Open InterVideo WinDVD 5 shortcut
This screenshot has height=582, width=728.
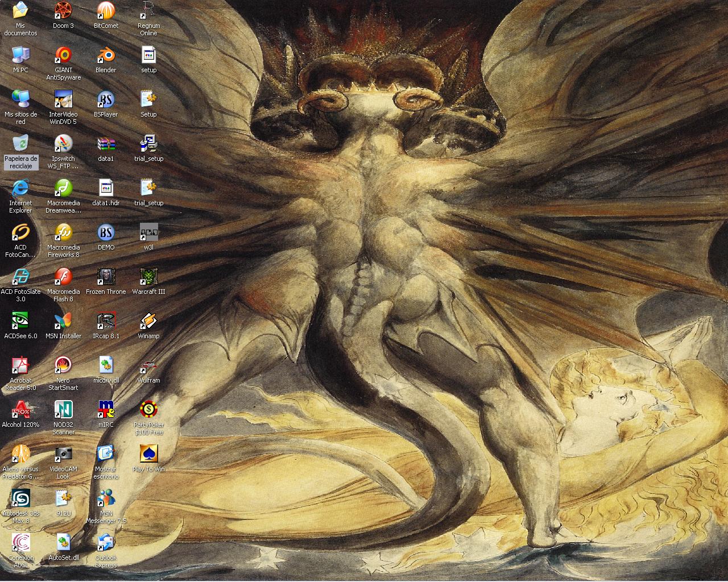63,99
